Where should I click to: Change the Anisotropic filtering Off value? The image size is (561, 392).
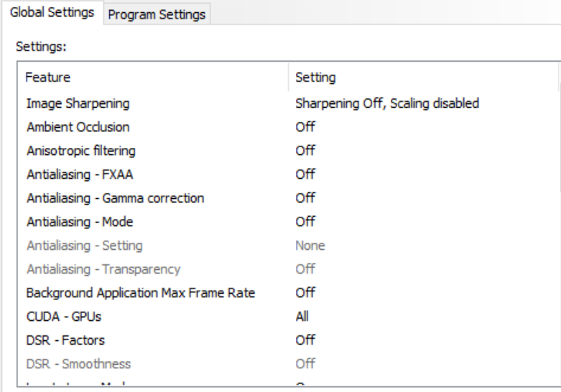(305, 151)
